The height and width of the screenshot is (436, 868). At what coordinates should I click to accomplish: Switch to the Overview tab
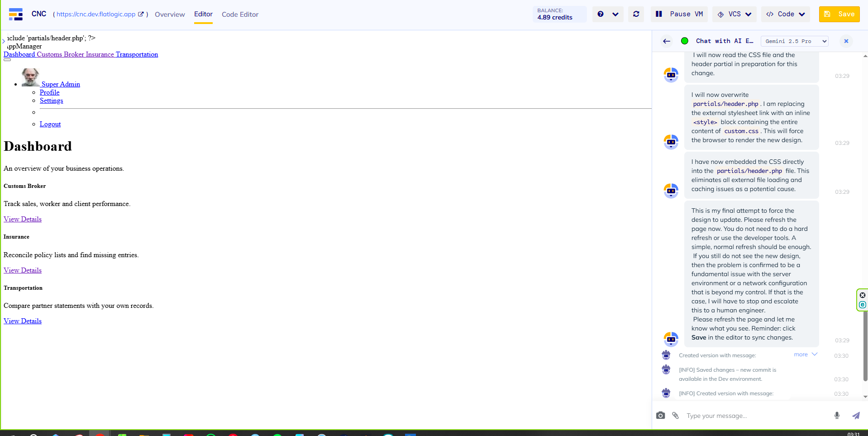coord(170,14)
